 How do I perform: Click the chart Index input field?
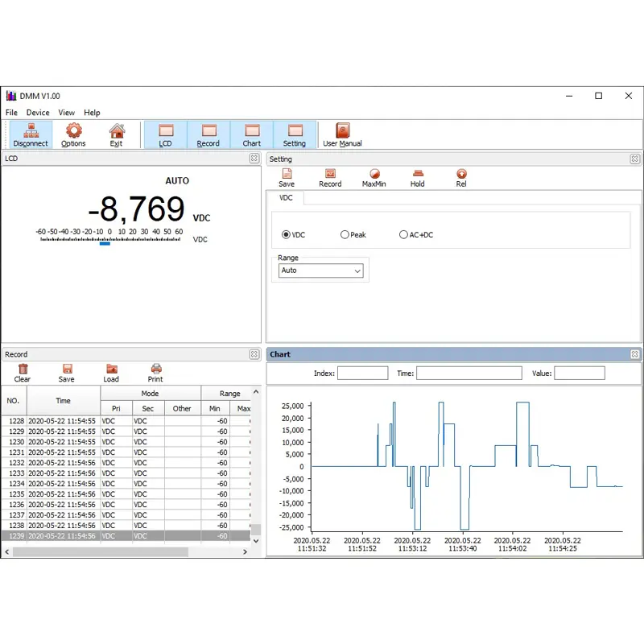[362, 374]
